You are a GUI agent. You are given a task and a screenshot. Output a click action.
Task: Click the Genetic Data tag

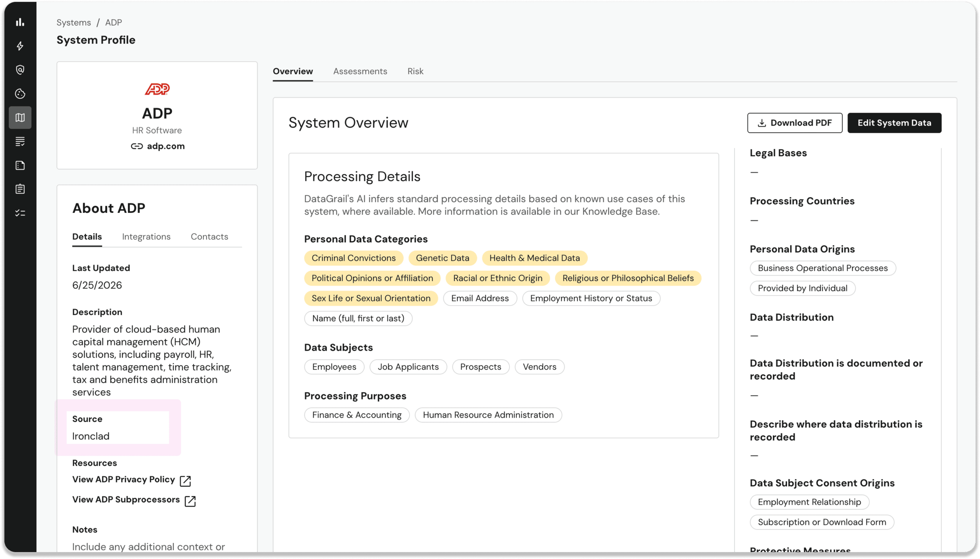[x=442, y=258]
